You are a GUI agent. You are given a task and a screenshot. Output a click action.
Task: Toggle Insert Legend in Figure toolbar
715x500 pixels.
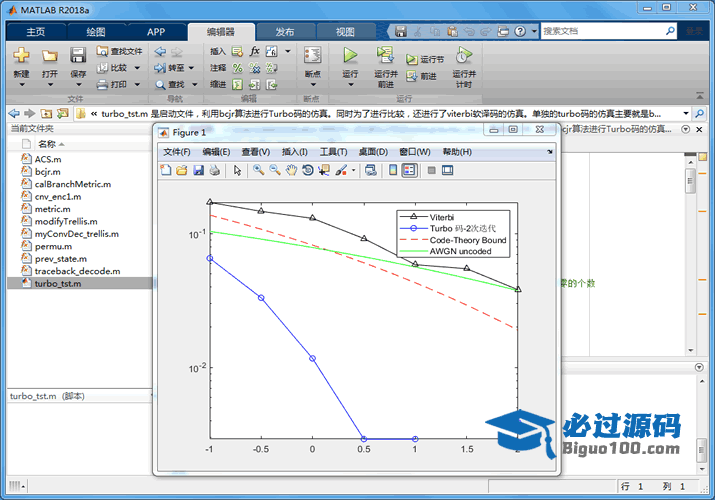[409, 170]
